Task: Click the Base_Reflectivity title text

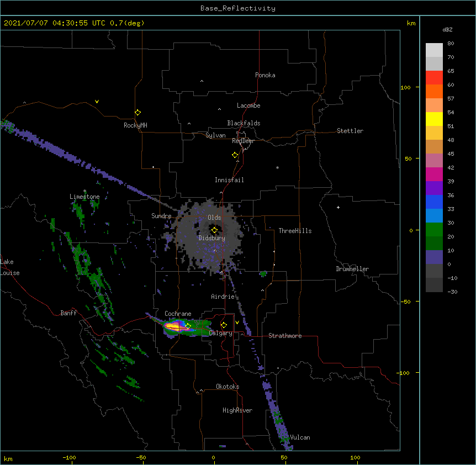Action: click(238, 8)
